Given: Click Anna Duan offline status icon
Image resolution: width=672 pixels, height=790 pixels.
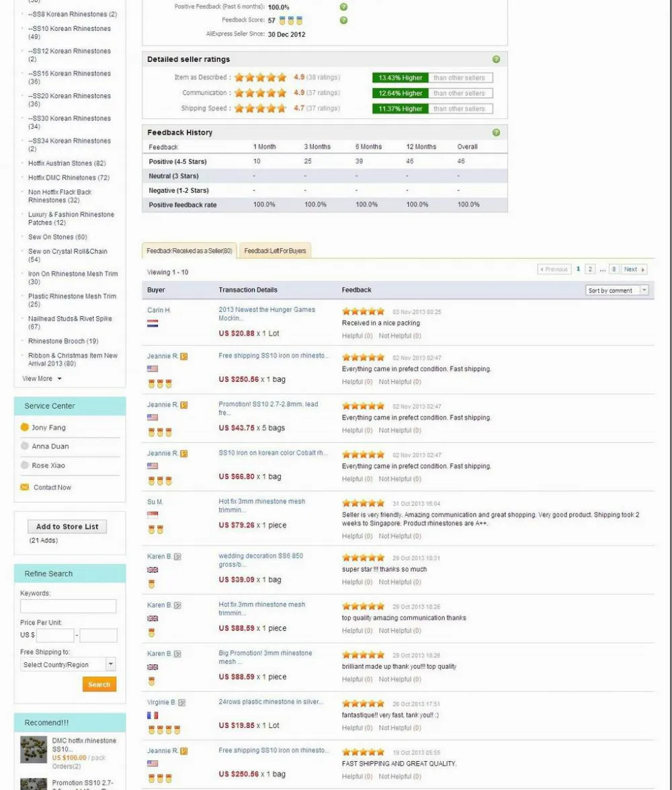Looking at the screenshot, I should (x=25, y=446).
